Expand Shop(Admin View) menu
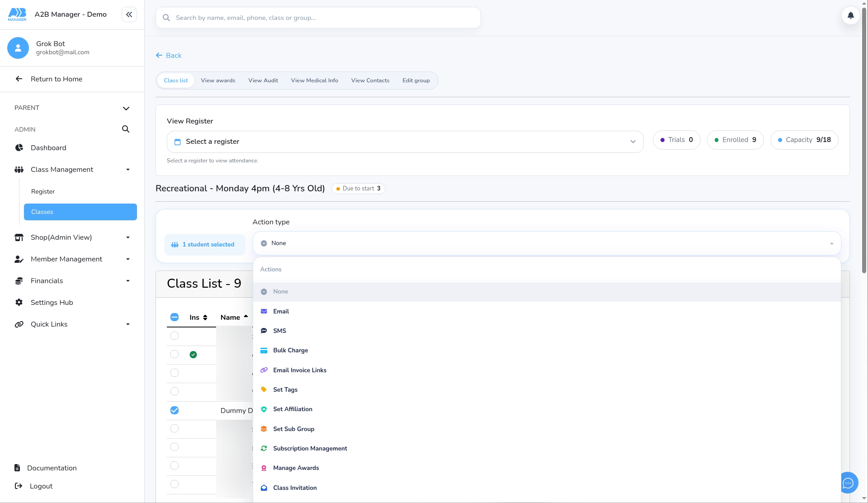868x503 pixels. [72, 237]
